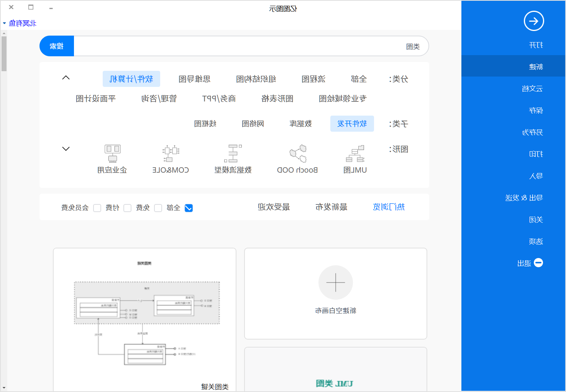Click the vertical scrollbar thumb

click(4, 54)
